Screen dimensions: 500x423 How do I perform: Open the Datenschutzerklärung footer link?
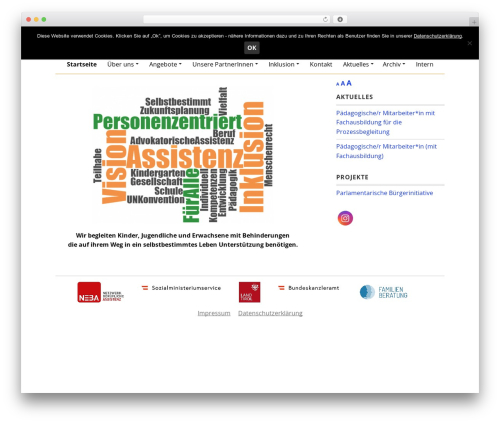tap(270, 313)
